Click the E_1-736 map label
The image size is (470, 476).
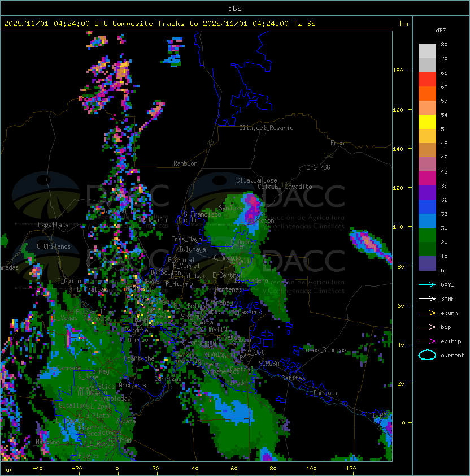tap(318, 167)
